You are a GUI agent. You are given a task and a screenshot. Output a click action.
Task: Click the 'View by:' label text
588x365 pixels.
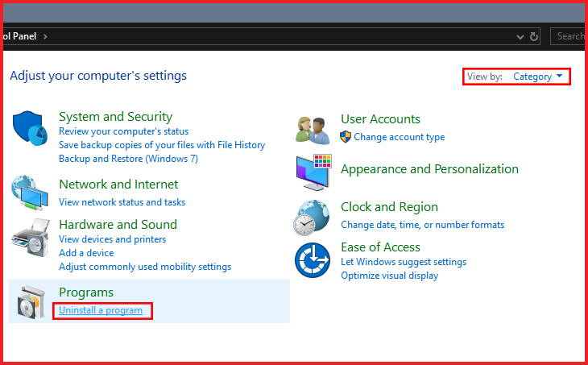point(485,77)
